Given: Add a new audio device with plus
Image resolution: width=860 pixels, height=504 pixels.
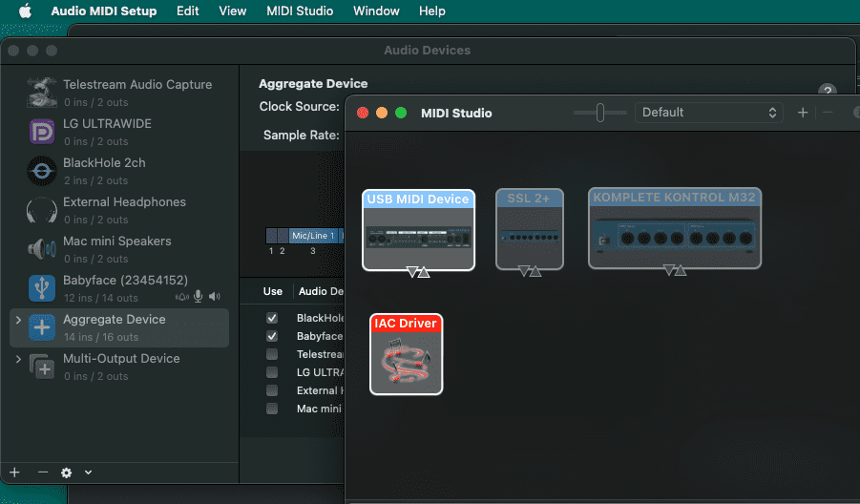Looking at the screenshot, I should tap(15, 472).
